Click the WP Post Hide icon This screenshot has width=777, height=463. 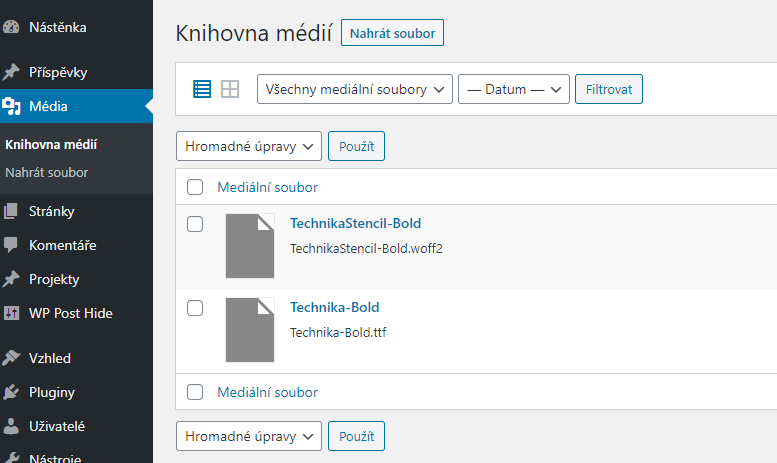(11, 313)
